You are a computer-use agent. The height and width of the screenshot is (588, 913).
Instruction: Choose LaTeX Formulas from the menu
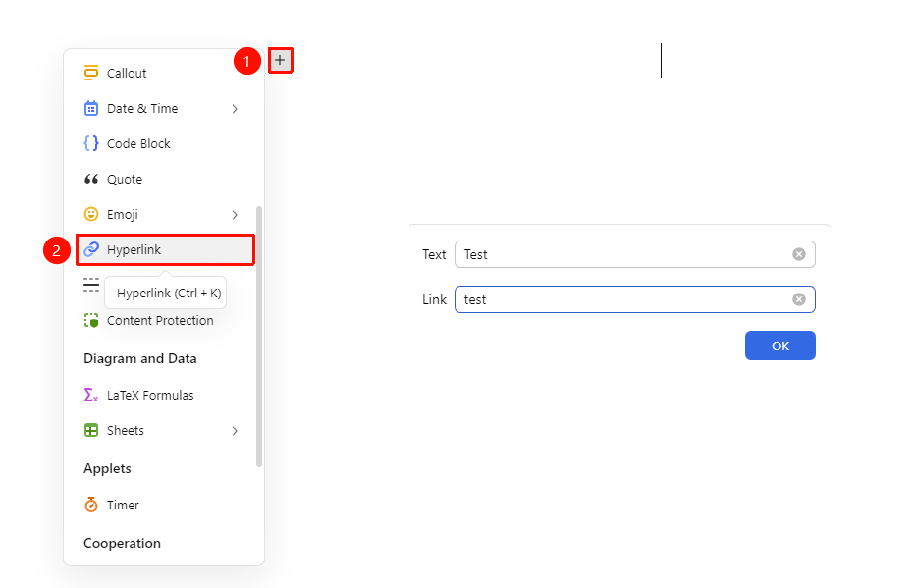(165, 395)
